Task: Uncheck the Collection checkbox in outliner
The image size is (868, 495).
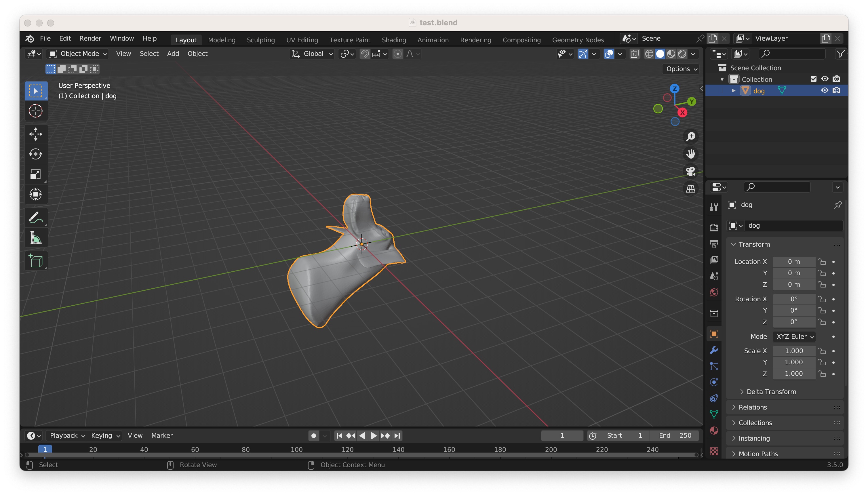Action: pos(813,79)
